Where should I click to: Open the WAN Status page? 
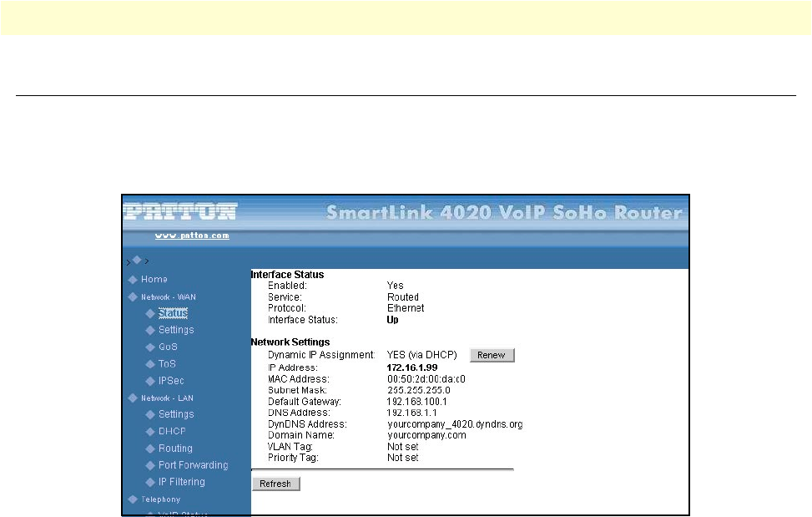[173, 313]
